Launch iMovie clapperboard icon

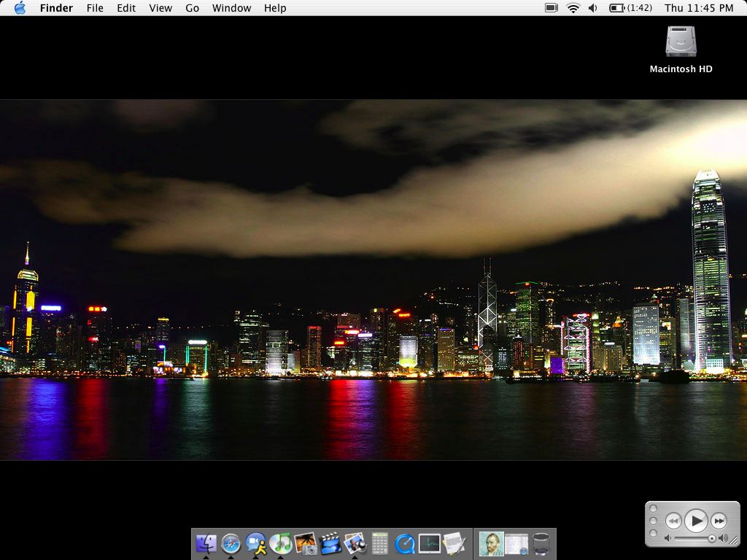click(x=330, y=543)
